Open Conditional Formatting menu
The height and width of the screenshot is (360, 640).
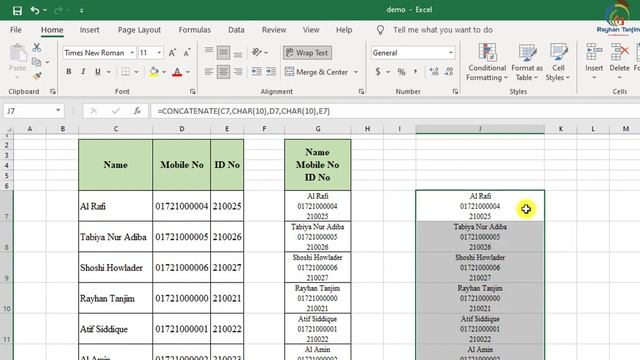(487, 62)
